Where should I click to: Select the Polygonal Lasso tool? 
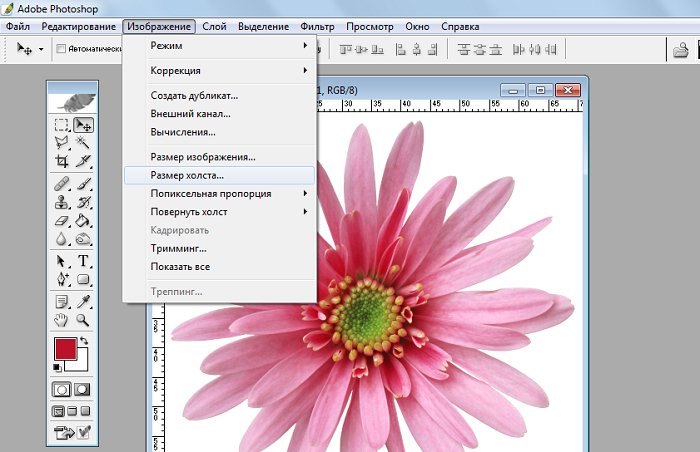(x=62, y=142)
